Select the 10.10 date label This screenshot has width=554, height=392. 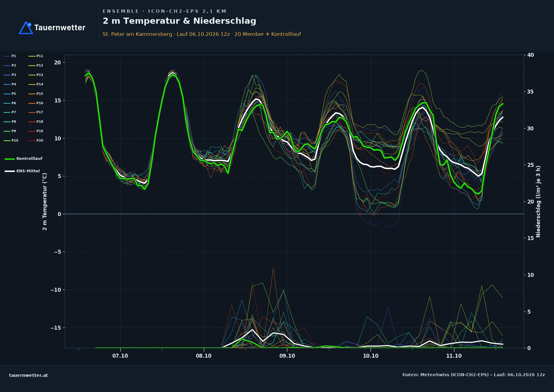tap(371, 356)
